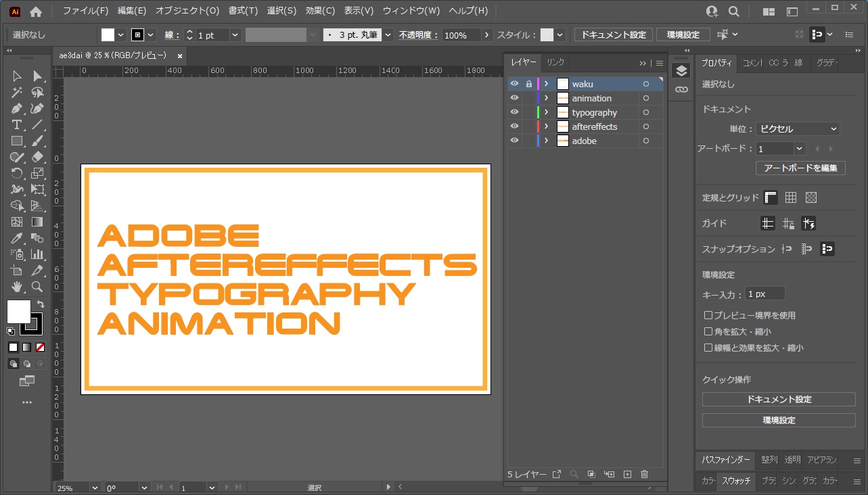Screen dimensions: 868x495
Task: Select the Column Graph tool
Action: tap(38, 255)
